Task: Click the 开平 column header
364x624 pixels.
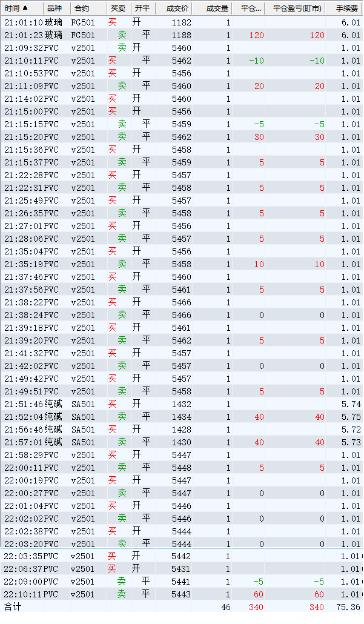Action: tap(141, 8)
